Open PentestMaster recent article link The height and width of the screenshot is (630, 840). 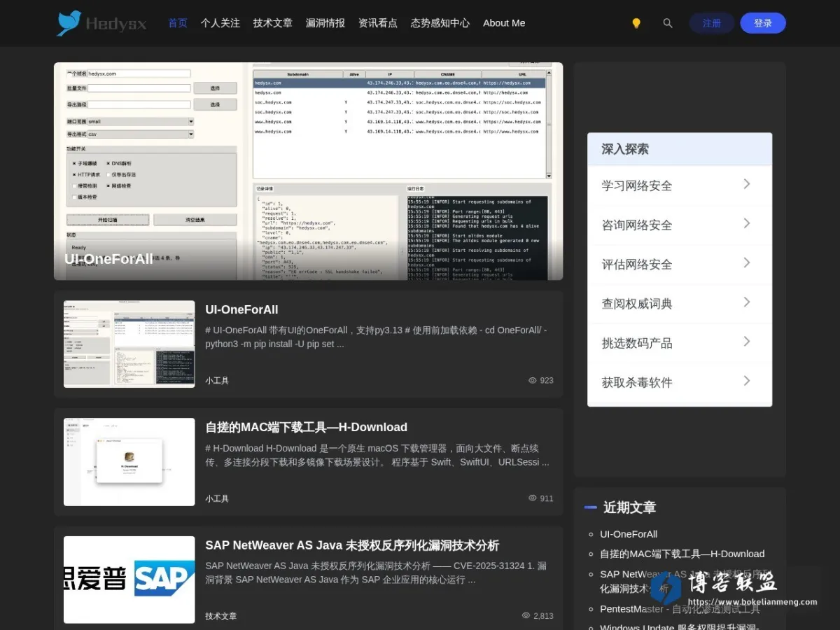pyautogui.click(x=680, y=609)
